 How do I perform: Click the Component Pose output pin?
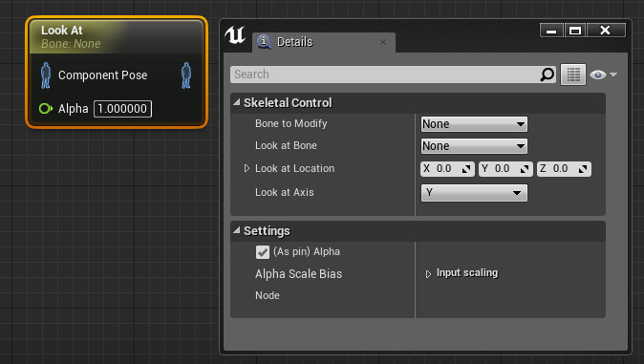186,75
